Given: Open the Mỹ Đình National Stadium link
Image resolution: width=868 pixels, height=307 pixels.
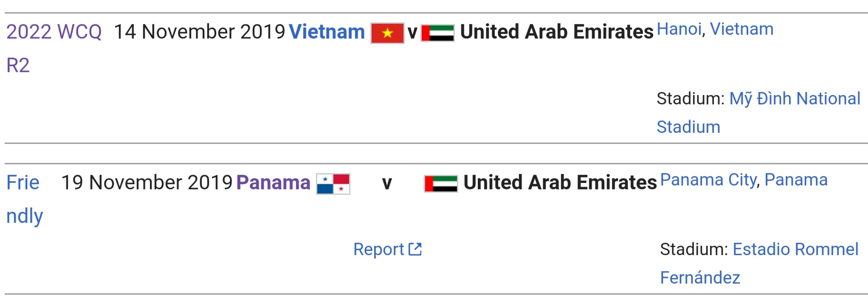Looking at the screenshot, I should pyautogui.click(x=758, y=113).
